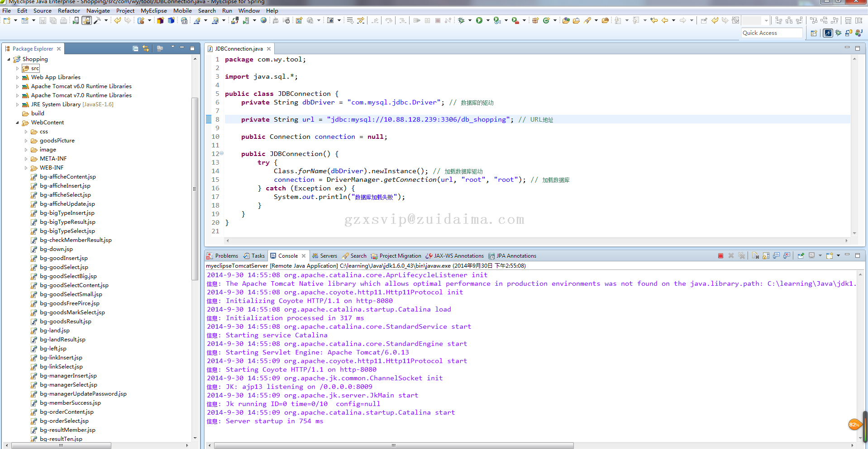
Task: Open the Debug button dropdown arrow
Action: click(x=470, y=20)
